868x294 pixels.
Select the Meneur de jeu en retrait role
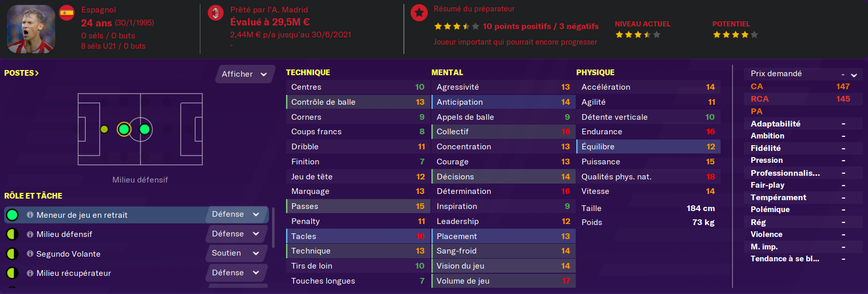[82, 215]
